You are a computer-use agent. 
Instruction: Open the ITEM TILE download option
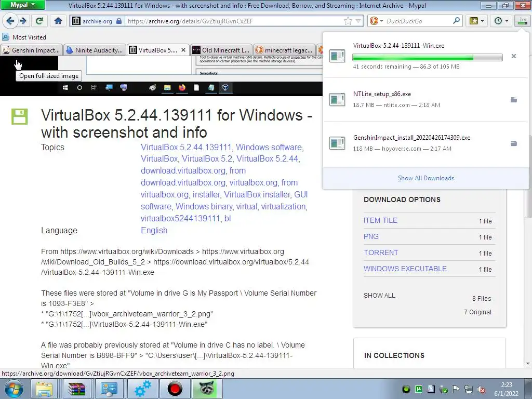click(x=380, y=220)
